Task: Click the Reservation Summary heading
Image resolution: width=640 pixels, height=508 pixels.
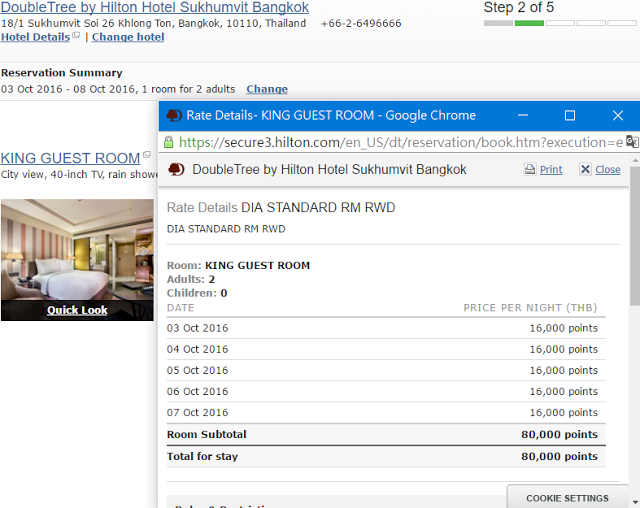Action: tap(62, 73)
